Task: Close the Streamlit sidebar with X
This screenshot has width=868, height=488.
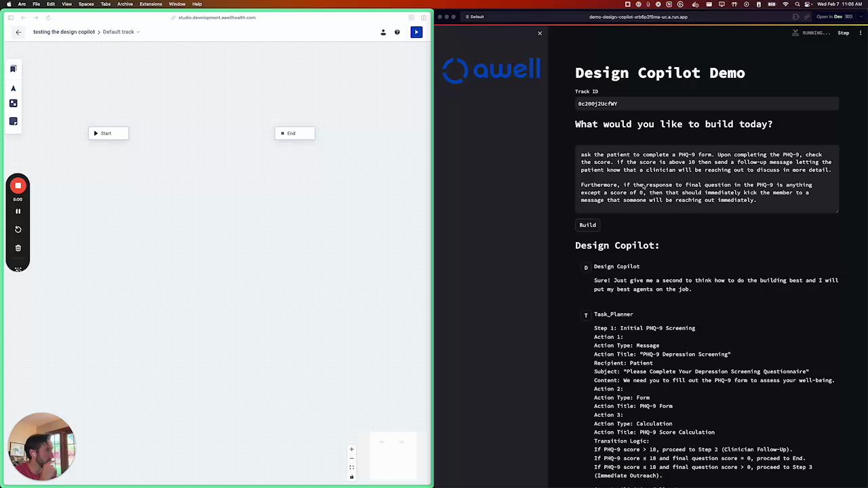Action: 540,33
